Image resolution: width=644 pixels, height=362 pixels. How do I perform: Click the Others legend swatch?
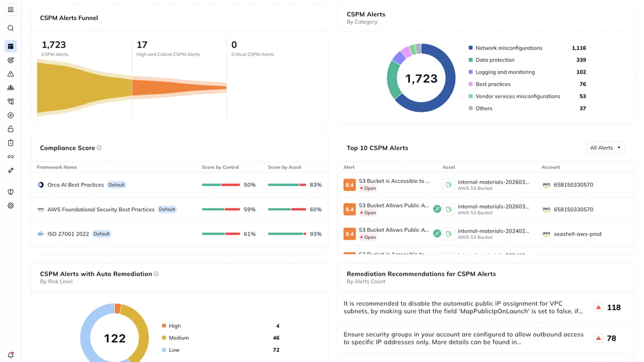[x=470, y=108]
